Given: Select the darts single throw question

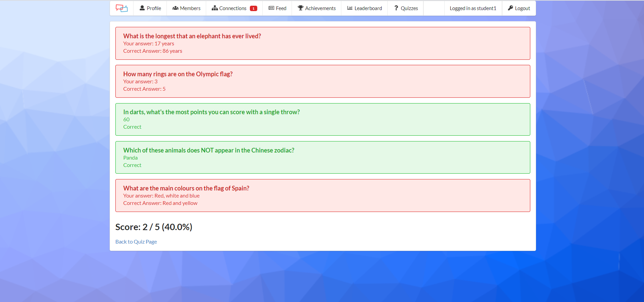Looking at the screenshot, I should coord(212,112).
